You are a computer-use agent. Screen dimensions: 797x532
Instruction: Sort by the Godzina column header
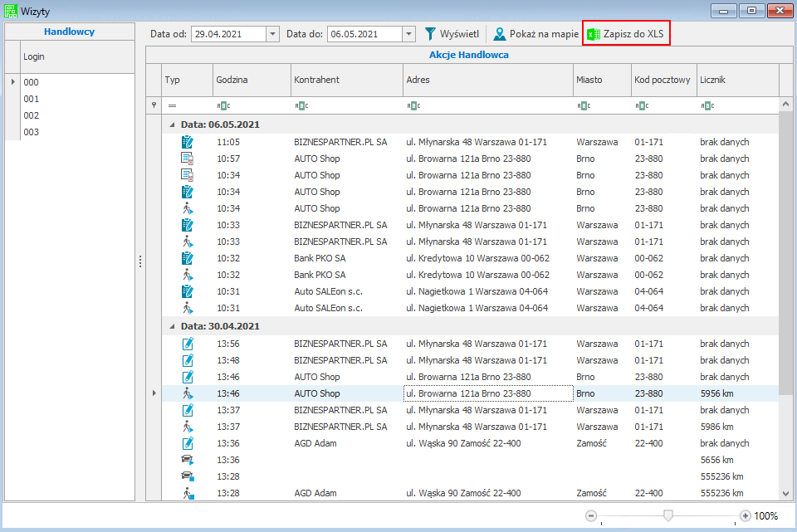251,80
